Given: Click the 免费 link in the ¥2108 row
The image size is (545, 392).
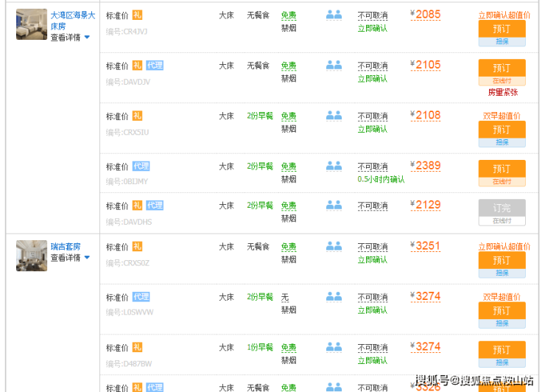Looking at the screenshot, I should pyautogui.click(x=289, y=116).
